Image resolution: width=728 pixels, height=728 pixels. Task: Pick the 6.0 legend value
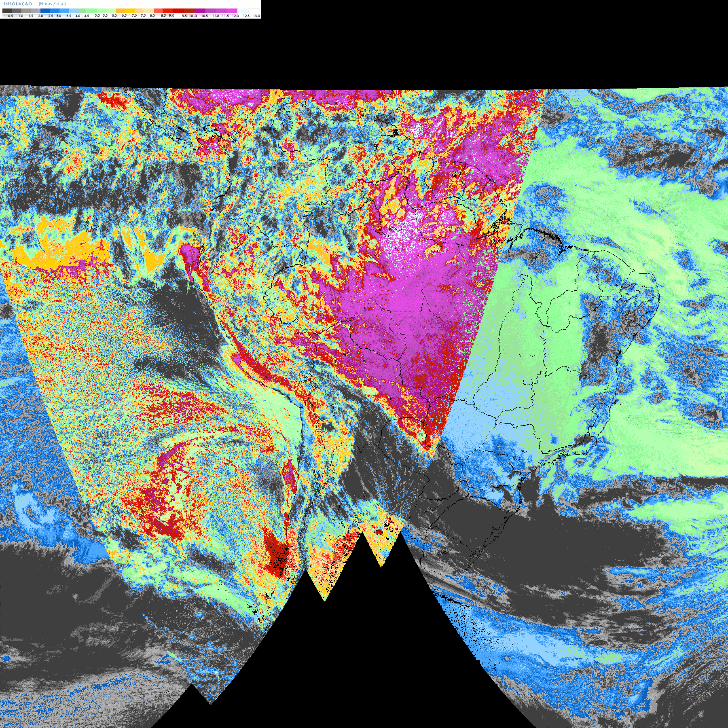114,15
